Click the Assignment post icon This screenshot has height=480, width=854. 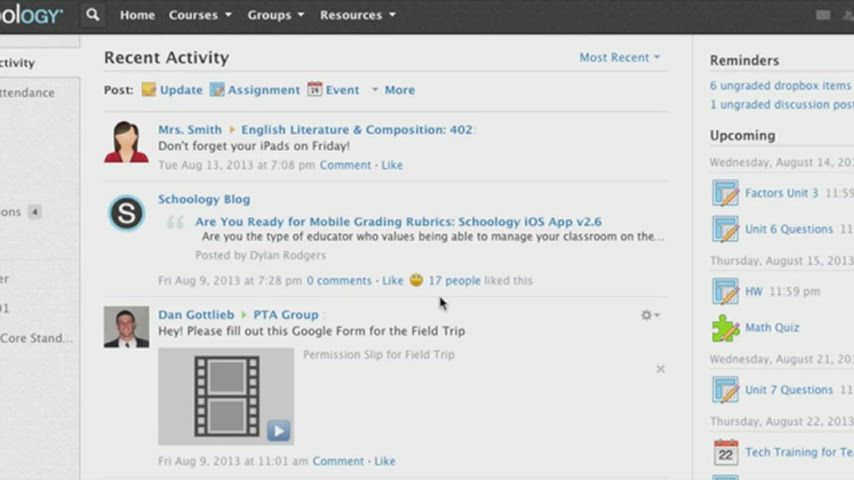(x=216, y=90)
